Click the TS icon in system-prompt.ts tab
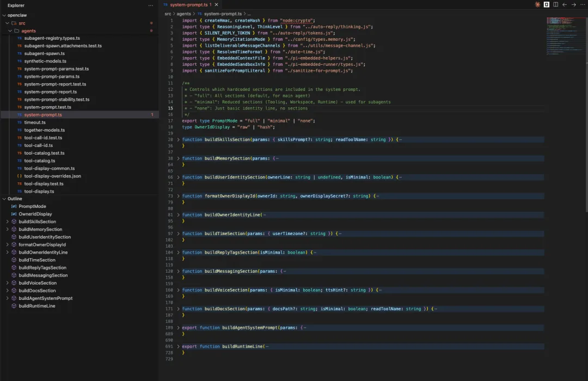This screenshot has height=381, width=588. coord(166,4)
